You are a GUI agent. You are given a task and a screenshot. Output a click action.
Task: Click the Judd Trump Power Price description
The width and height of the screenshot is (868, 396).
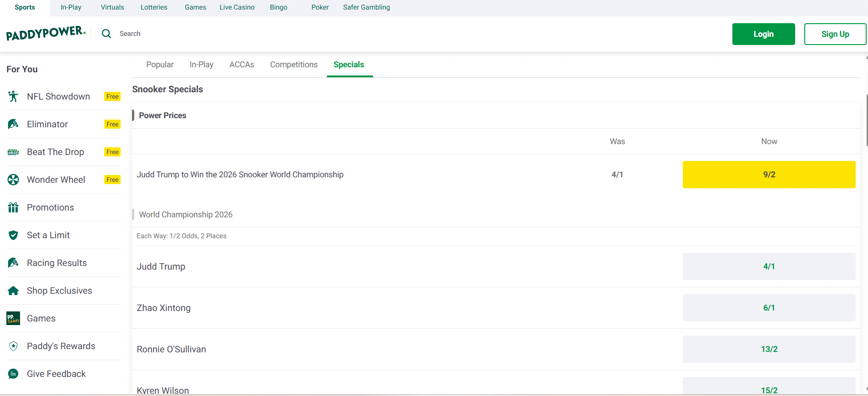[240, 175]
